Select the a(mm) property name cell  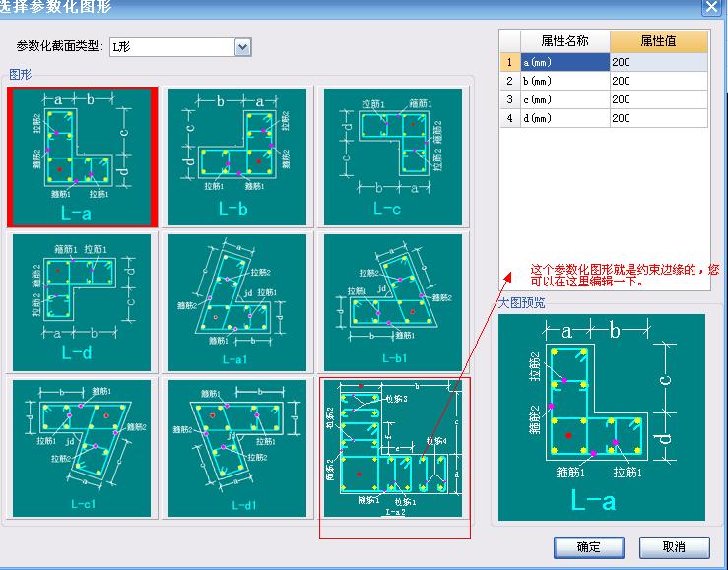[x=565, y=62]
